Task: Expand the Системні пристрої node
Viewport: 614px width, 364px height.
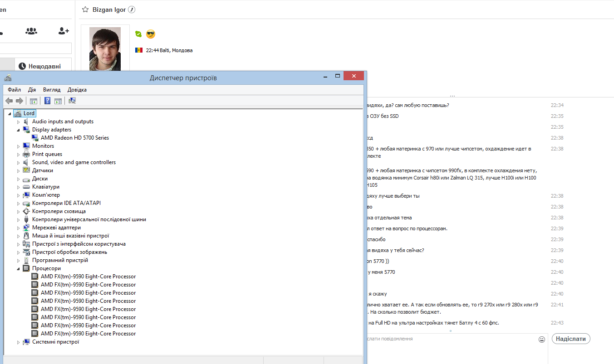Action: coord(19,342)
